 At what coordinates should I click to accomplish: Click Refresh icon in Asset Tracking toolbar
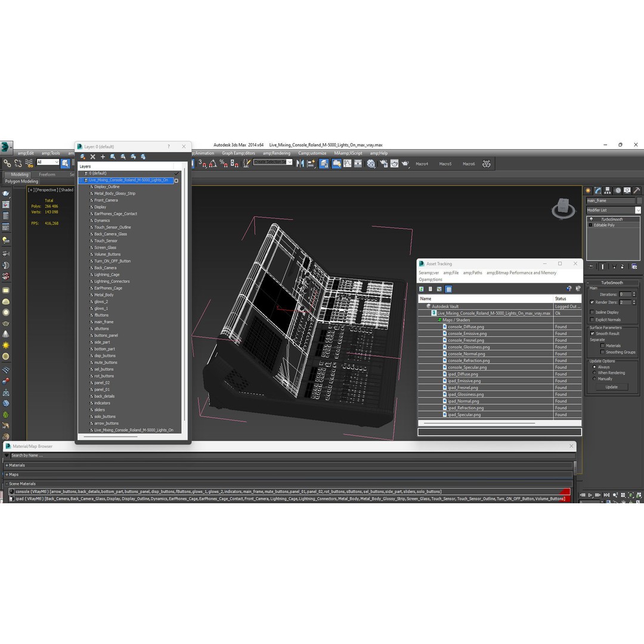point(422,289)
